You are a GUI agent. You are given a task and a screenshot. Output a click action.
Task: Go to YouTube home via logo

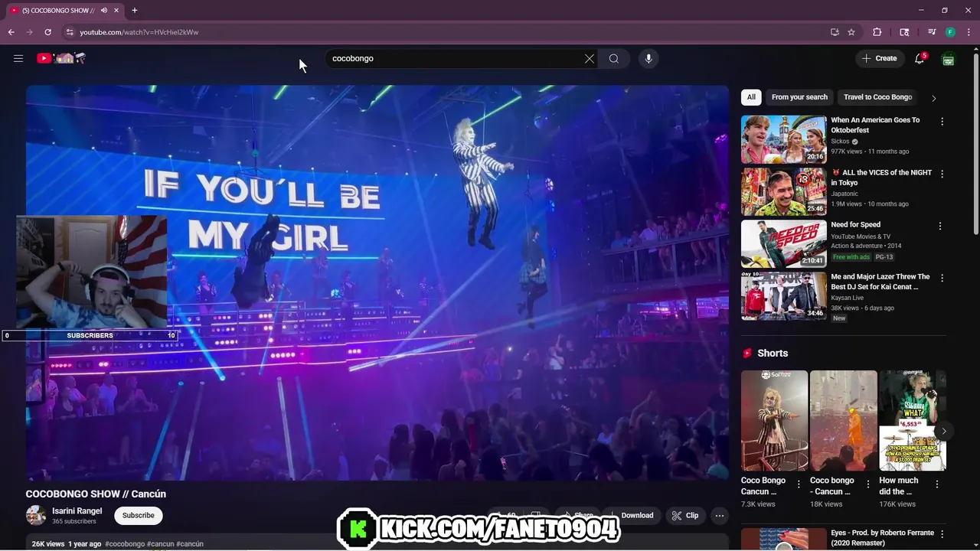[x=61, y=58]
